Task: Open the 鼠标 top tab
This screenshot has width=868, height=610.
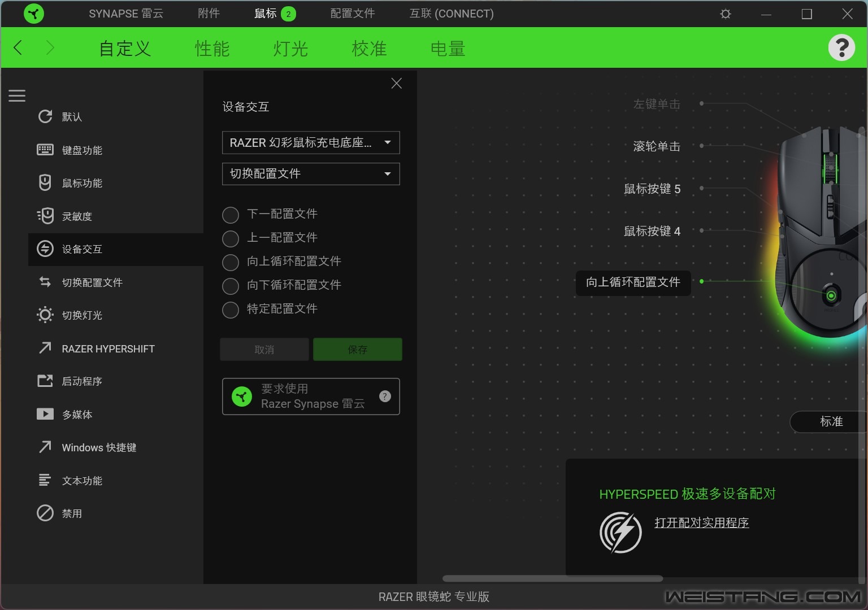Action: coord(265,14)
